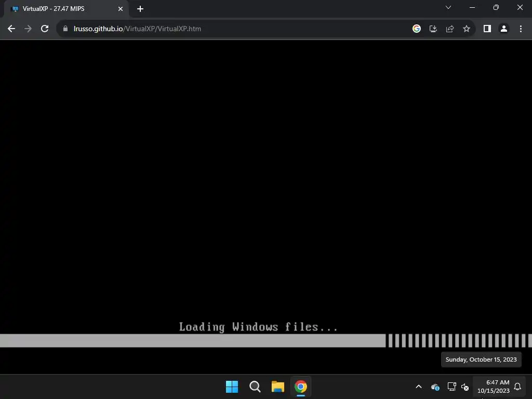This screenshot has height=399, width=532.
Task: Click the forward navigation arrow
Action: tap(28, 29)
